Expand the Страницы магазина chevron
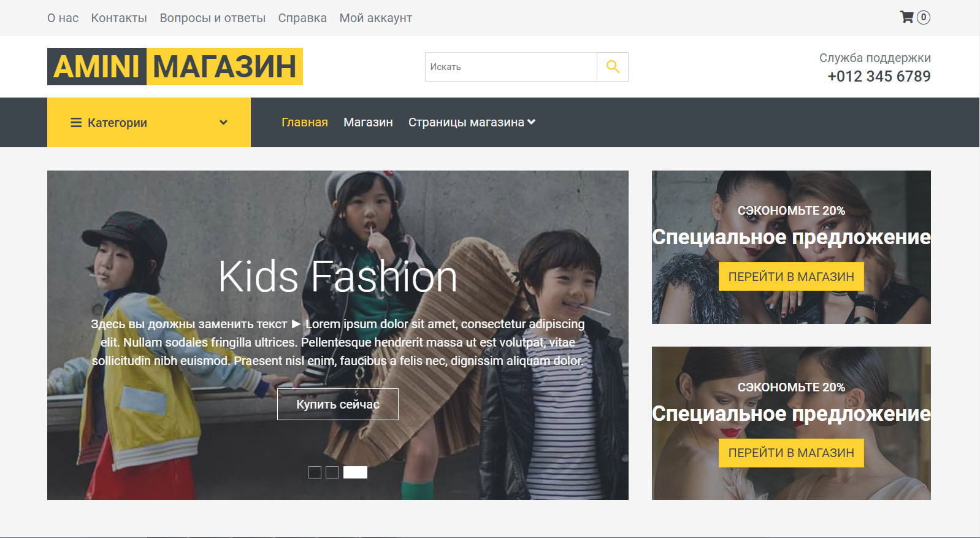Viewport: 980px width, 538px height. [x=531, y=122]
